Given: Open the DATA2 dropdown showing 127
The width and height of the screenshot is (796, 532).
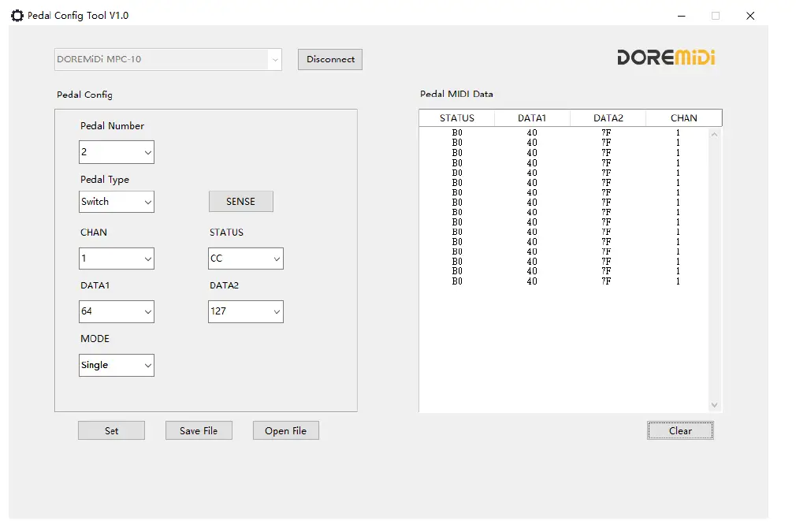Looking at the screenshot, I should pos(246,311).
